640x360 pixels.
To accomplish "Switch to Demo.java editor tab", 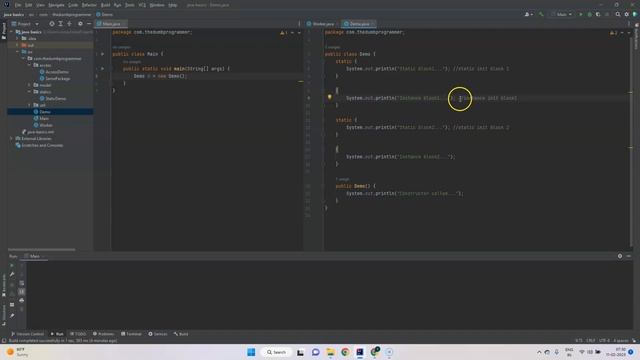I will pyautogui.click(x=359, y=24).
